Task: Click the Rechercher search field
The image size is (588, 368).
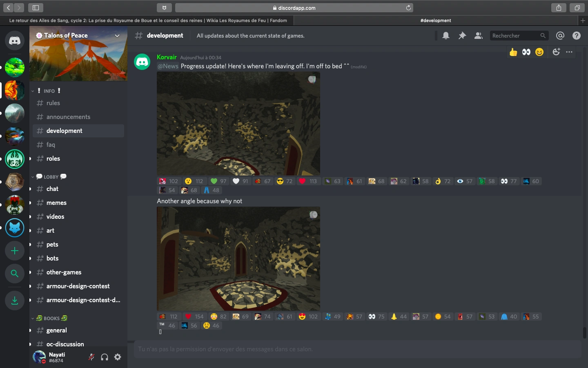Action: [514, 36]
